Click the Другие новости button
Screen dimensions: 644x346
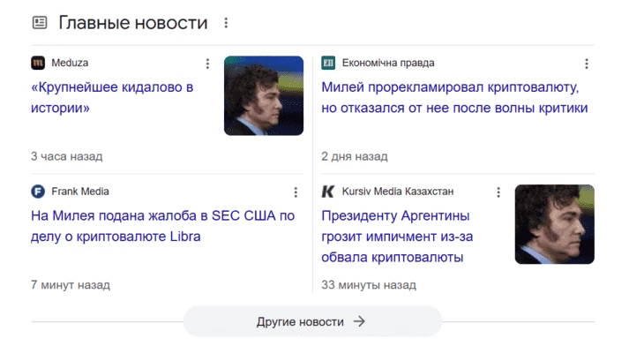[x=312, y=321]
